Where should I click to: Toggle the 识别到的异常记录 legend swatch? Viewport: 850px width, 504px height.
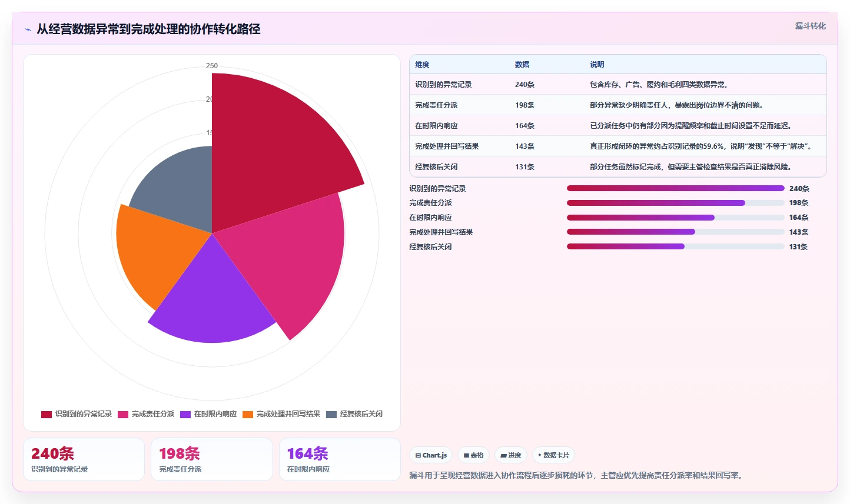click(x=47, y=414)
